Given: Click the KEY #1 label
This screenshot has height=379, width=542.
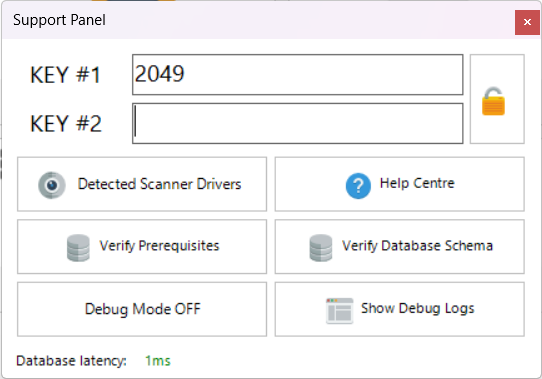Looking at the screenshot, I should [x=65, y=75].
